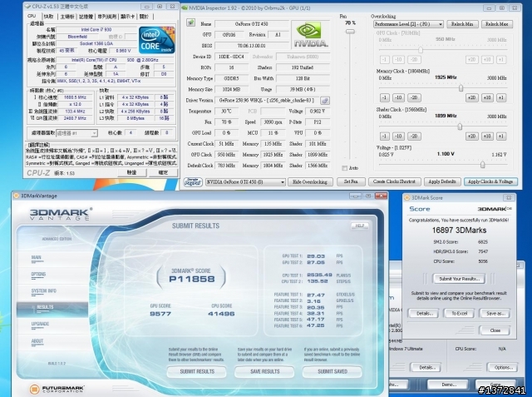Click the Set Fan button

coord(351,181)
